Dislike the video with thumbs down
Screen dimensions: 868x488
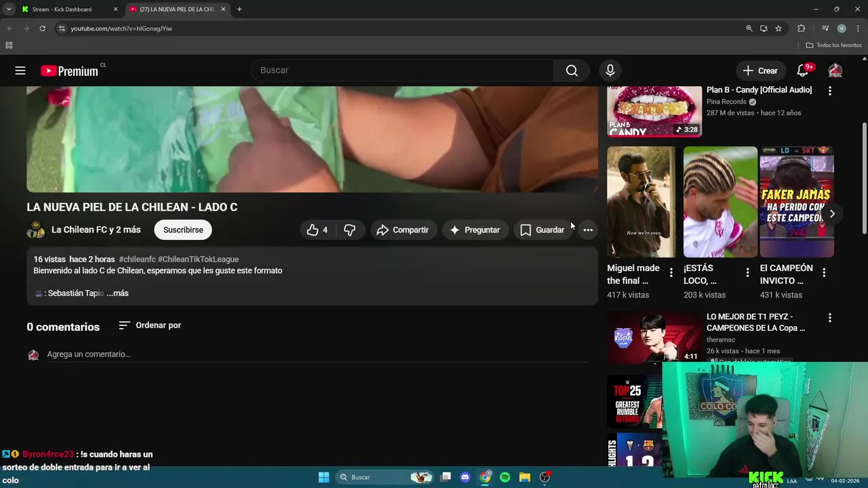point(350,230)
